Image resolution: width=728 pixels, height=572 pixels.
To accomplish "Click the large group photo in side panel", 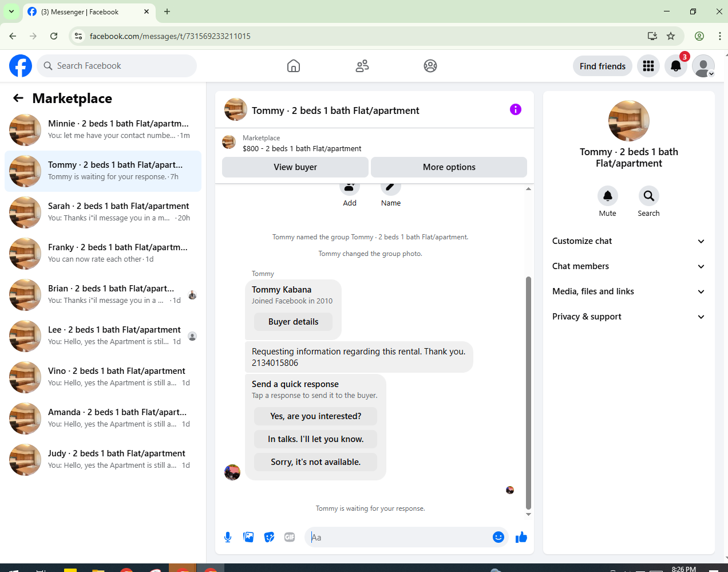I will click(629, 121).
